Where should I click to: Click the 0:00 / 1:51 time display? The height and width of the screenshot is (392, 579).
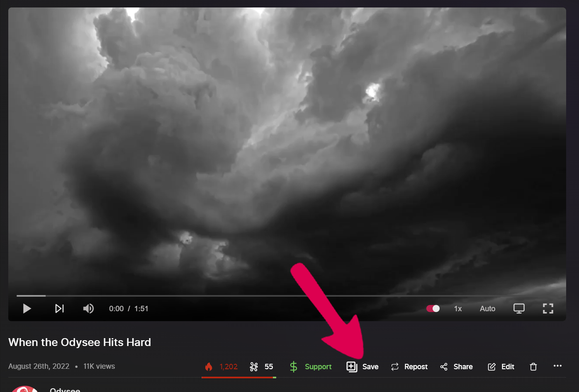pyautogui.click(x=129, y=309)
